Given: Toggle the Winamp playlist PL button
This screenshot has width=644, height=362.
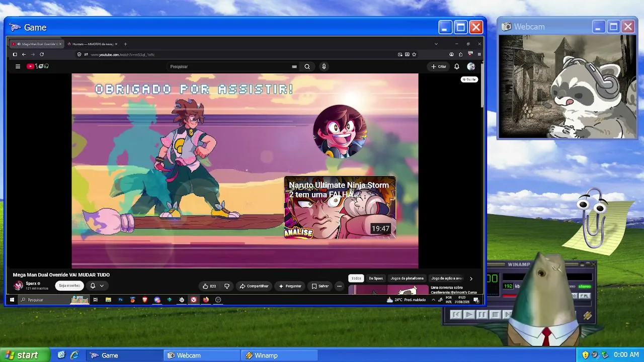Looking at the screenshot, I should [x=584, y=296].
